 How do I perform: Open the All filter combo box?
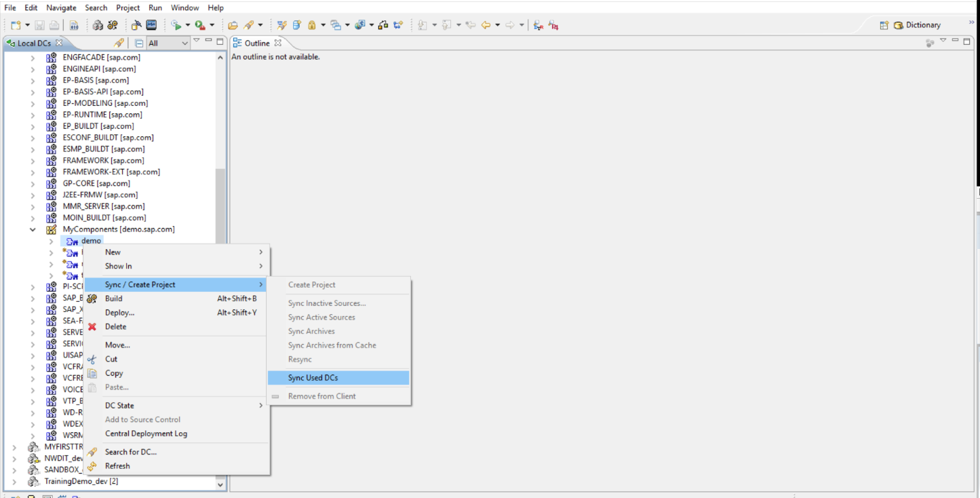[168, 43]
